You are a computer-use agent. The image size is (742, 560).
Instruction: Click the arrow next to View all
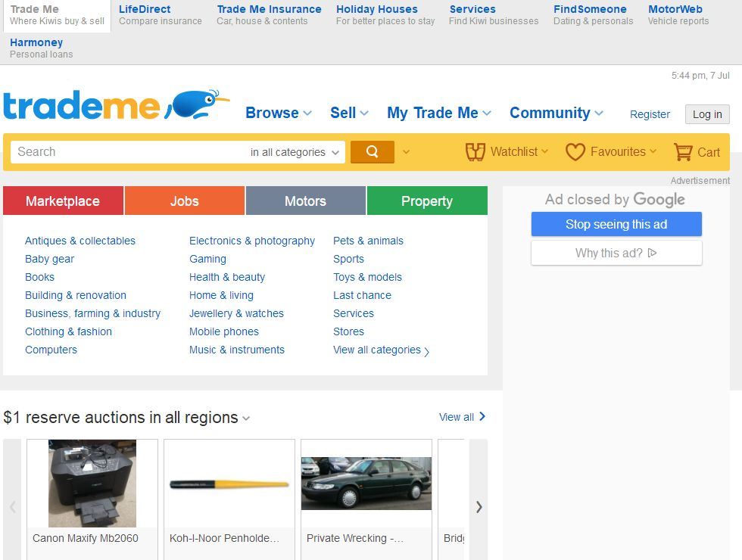coord(482,416)
